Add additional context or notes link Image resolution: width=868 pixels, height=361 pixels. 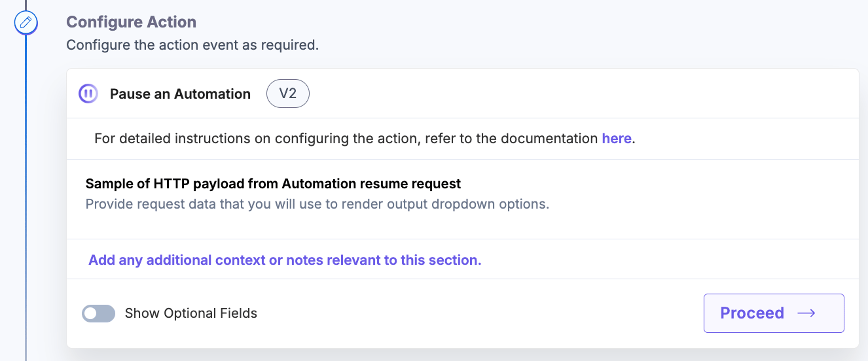pyautogui.click(x=285, y=260)
